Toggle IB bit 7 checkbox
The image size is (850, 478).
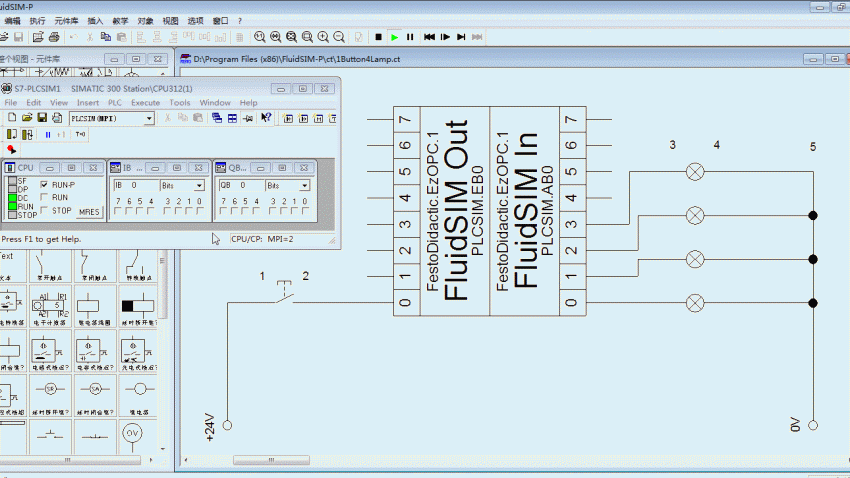(x=118, y=211)
